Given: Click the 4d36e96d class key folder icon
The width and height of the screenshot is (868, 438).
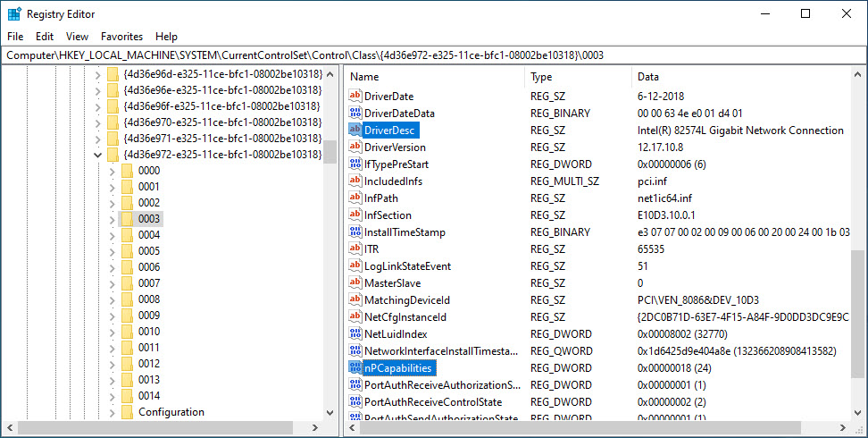Looking at the screenshot, I should pyautogui.click(x=113, y=74).
